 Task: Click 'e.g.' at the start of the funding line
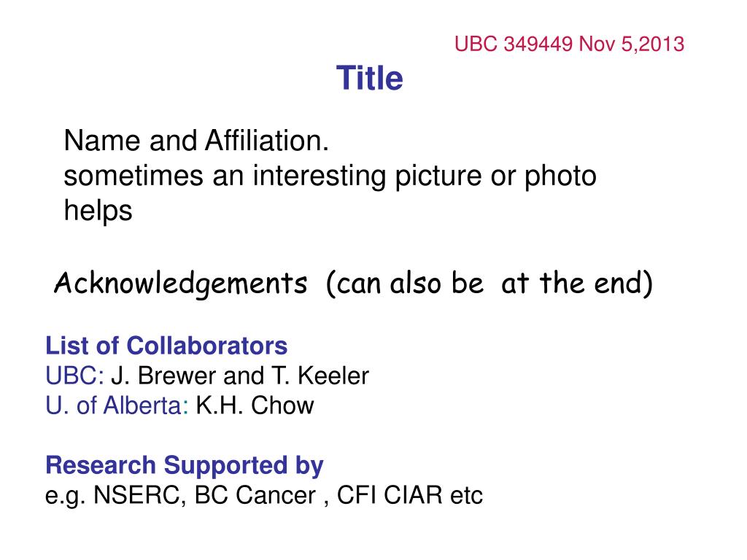click(x=66, y=496)
